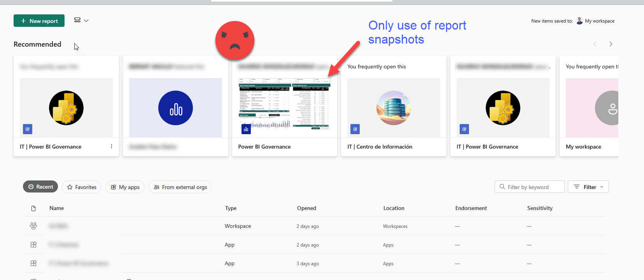This screenshot has height=280, width=644.
Task: Open the layout view dropdown
Action: 81,21
